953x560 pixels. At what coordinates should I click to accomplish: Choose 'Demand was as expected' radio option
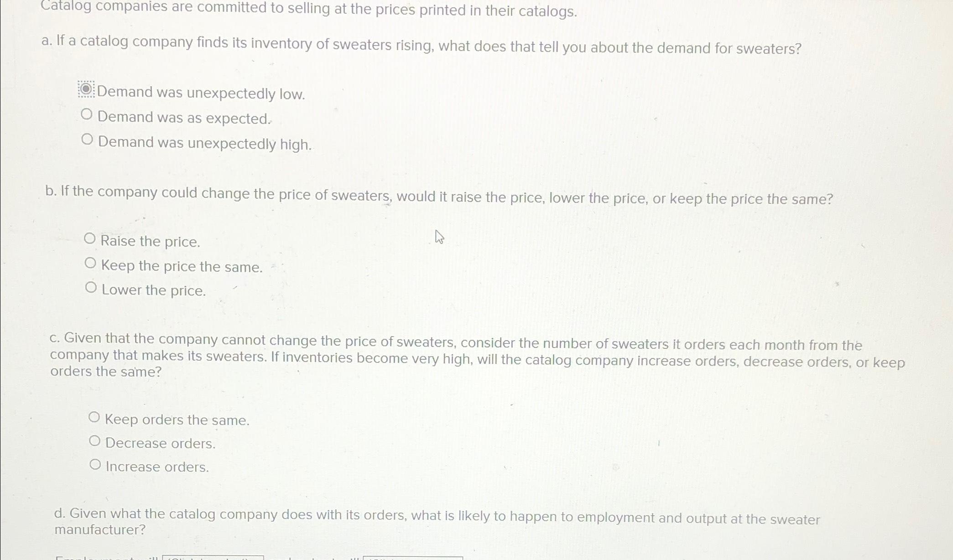[x=87, y=114]
